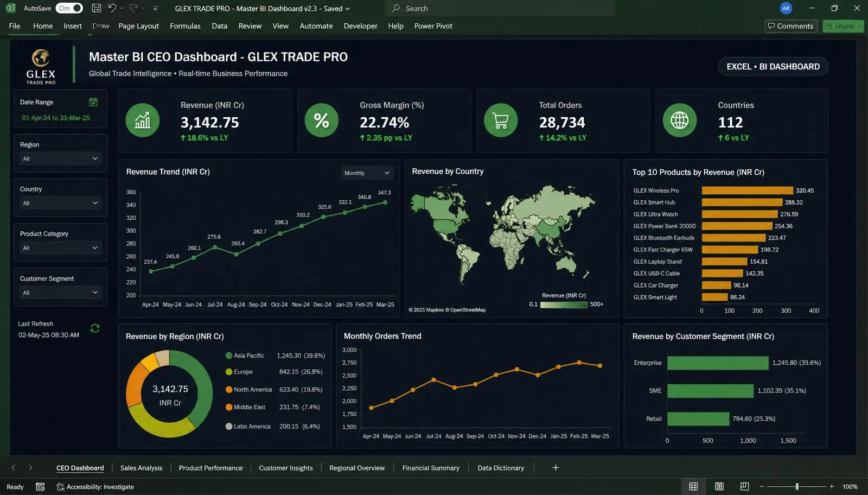This screenshot has height=495, width=868.
Task: Open the Data Dictionary sheet tab
Action: [501, 468]
